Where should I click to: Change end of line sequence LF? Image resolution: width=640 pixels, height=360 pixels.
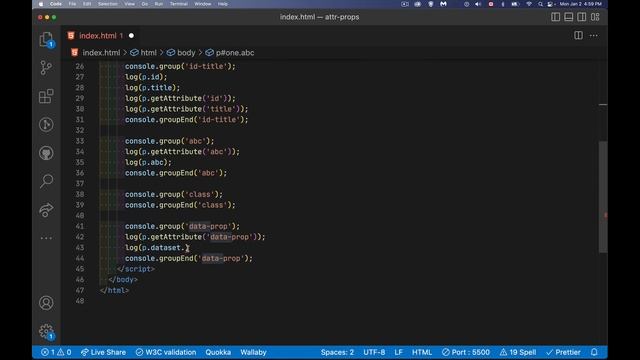pos(398,352)
